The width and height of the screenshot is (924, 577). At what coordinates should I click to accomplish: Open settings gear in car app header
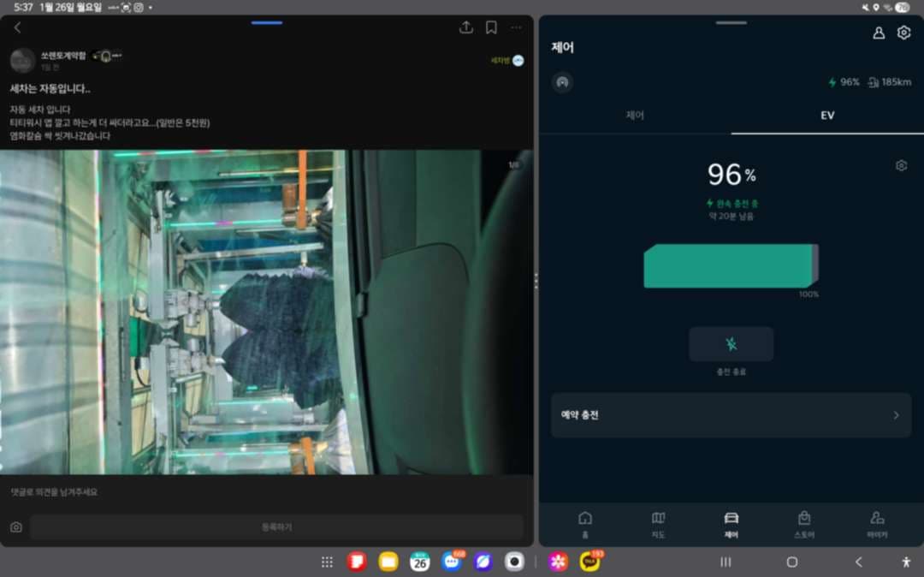[903, 33]
